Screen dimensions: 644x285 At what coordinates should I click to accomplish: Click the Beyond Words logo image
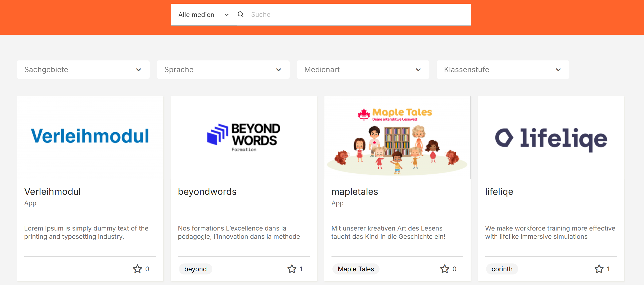click(243, 137)
